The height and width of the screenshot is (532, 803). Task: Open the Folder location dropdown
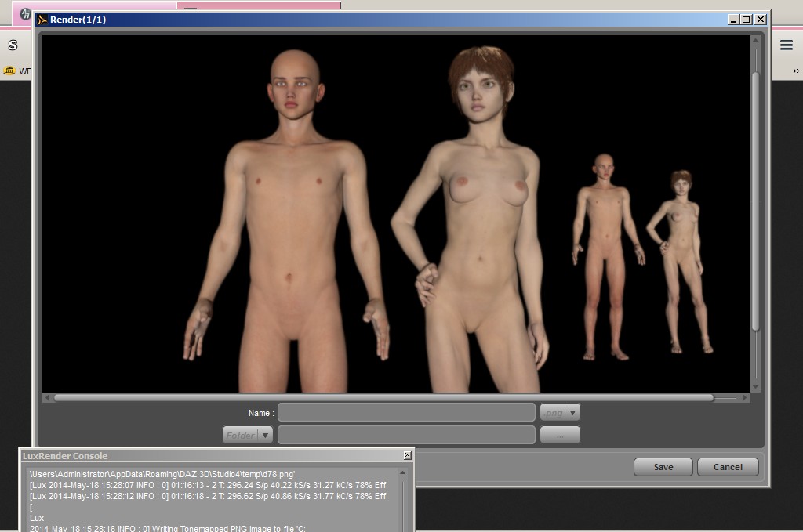pos(247,436)
